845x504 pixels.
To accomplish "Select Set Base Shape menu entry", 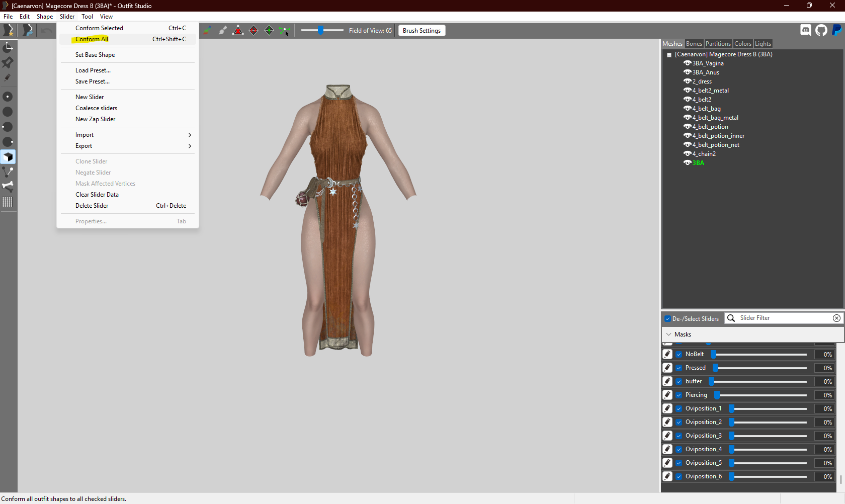I will pos(128,55).
